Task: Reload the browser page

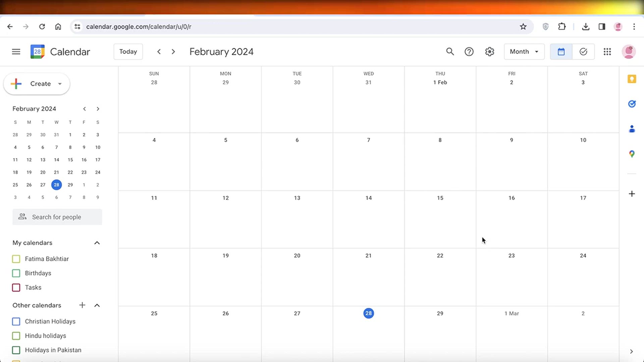Action: pyautogui.click(x=42, y=26)
